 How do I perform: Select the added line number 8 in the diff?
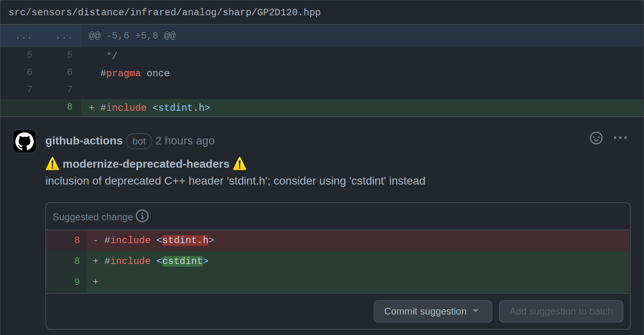[70, 107]
